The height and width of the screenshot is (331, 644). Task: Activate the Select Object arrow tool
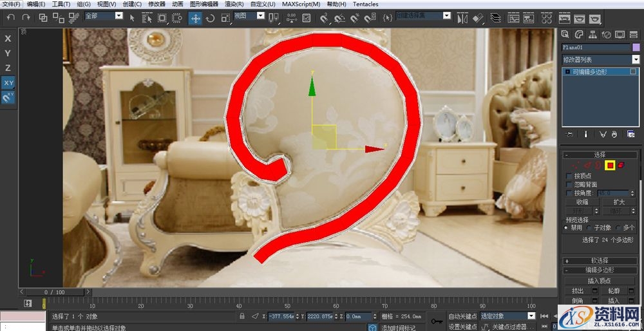132,18
